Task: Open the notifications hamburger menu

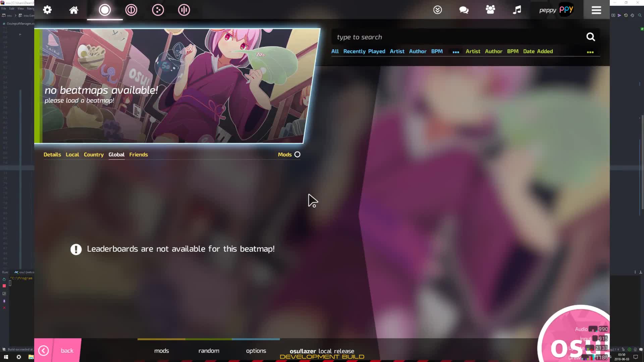Action: pyautogui.click(x=596, y=10)
